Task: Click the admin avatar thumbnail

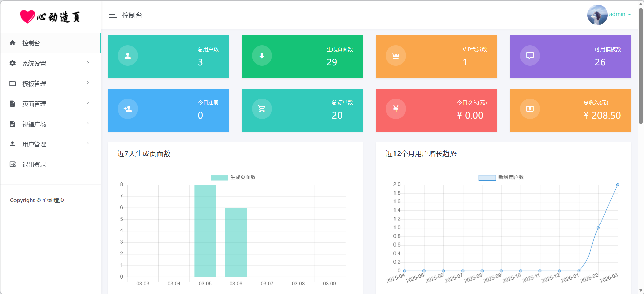Action: (597, 15)
